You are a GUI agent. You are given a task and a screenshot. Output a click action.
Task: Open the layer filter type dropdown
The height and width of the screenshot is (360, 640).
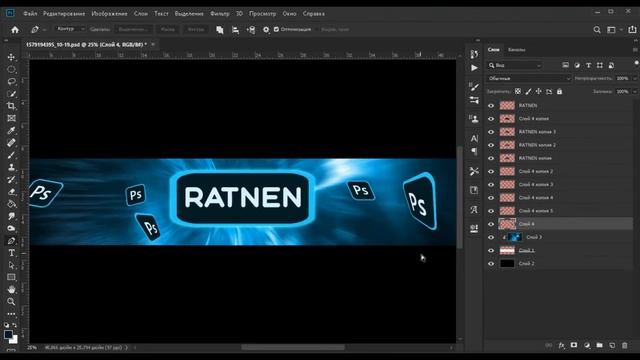point(515,65)
